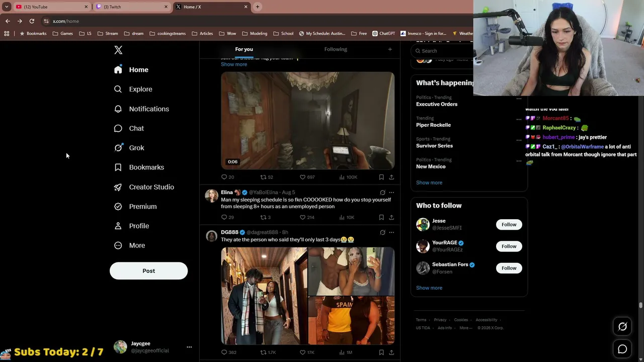Follow Sebastian Fors
Image resolution: width=644 pixels, height=362 pixels.
(509, 268)
